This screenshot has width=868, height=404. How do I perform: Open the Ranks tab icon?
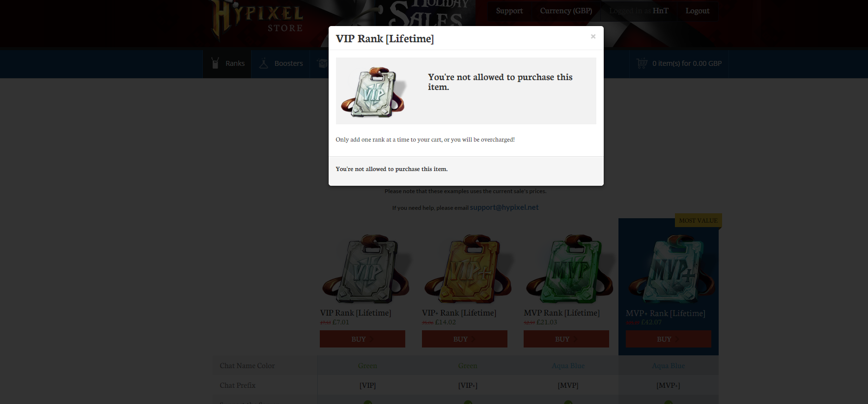pos(215,63)
